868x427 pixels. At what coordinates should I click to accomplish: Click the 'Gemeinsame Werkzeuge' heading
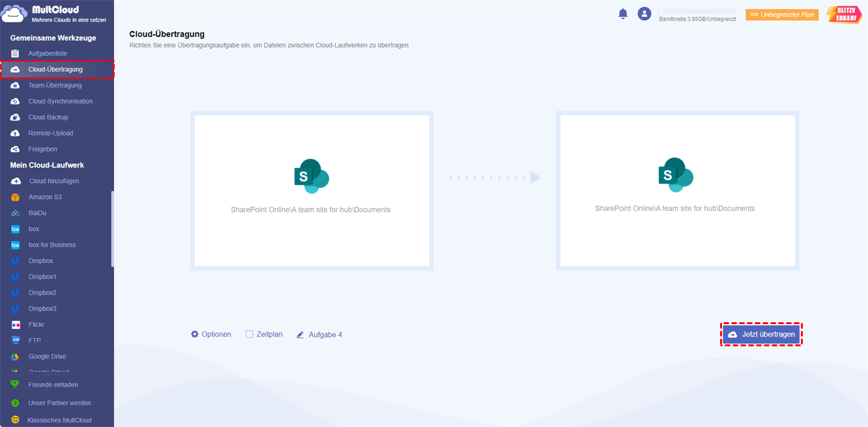53,38
